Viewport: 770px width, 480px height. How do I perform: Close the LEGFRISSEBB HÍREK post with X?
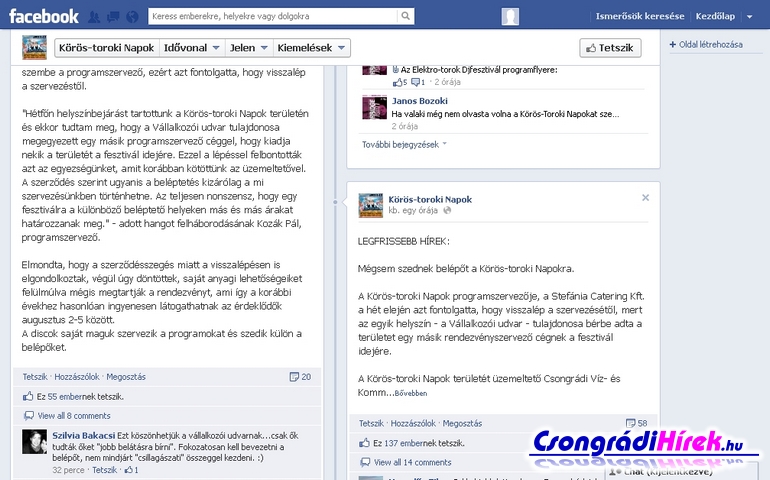click(645, 198)
